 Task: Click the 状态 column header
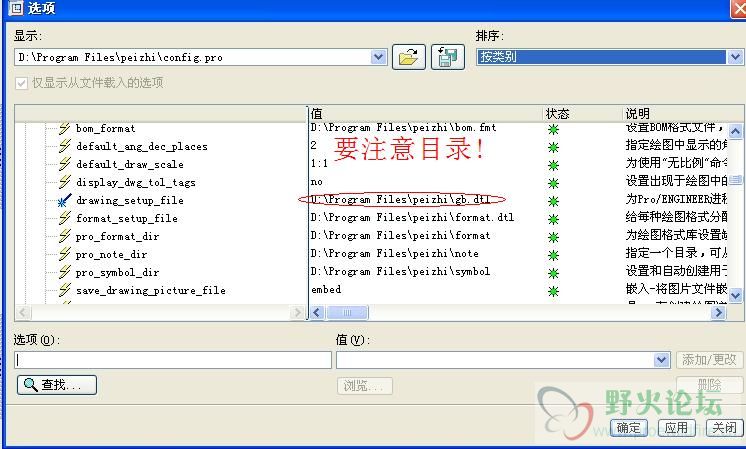tap(583, 114)
